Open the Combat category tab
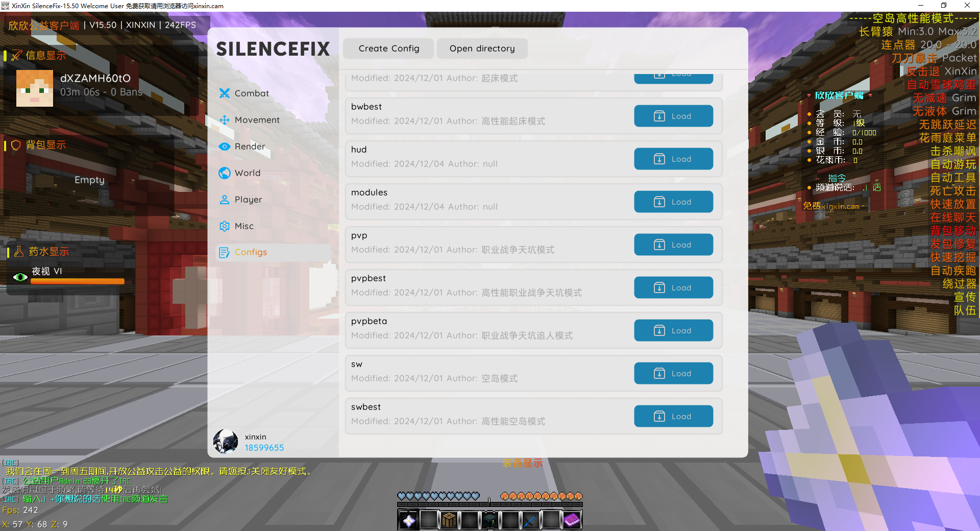 coord(252,93)
